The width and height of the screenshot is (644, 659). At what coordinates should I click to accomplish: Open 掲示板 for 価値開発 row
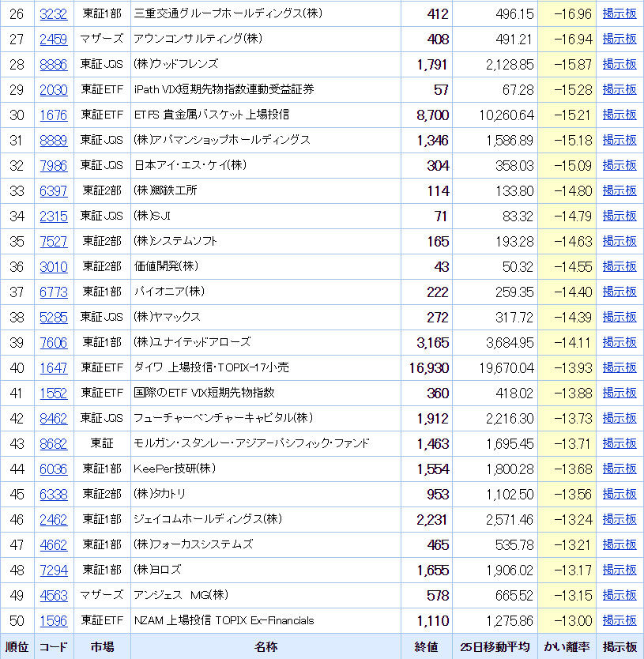pos(620,266)
